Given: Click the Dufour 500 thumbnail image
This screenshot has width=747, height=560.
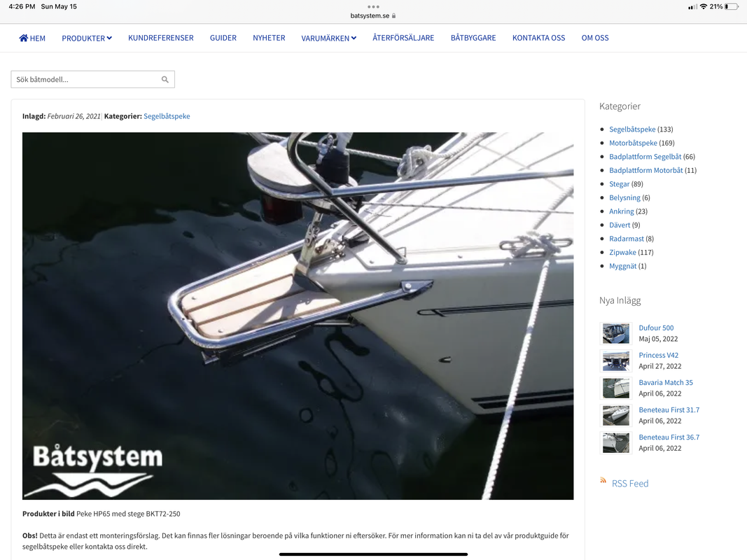Looking at the screenshot, I should (x=616, y=333).
